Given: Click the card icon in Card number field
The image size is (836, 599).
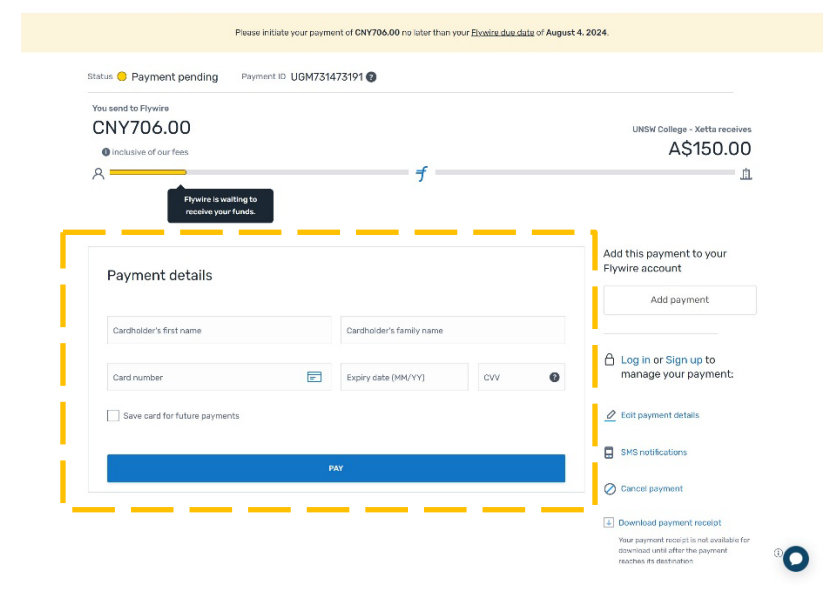Looking at the screenshot, I should click(x=314, y=377).
